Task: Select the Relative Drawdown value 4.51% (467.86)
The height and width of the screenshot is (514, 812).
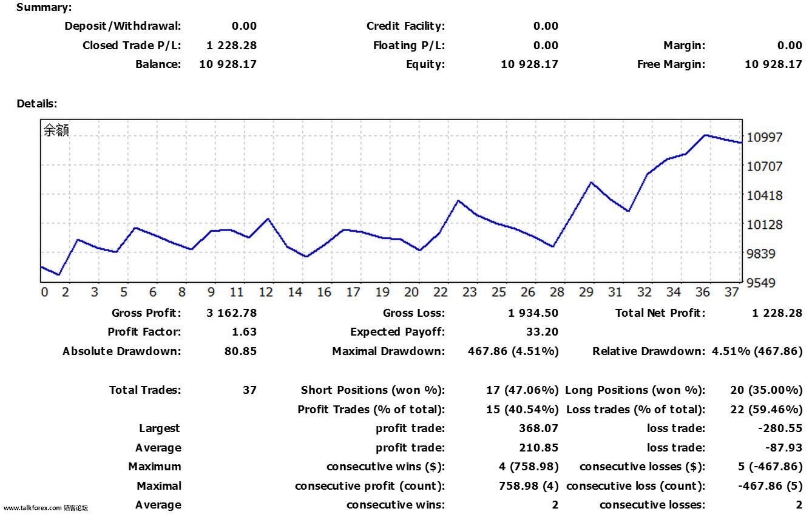Action: [757, 351]
